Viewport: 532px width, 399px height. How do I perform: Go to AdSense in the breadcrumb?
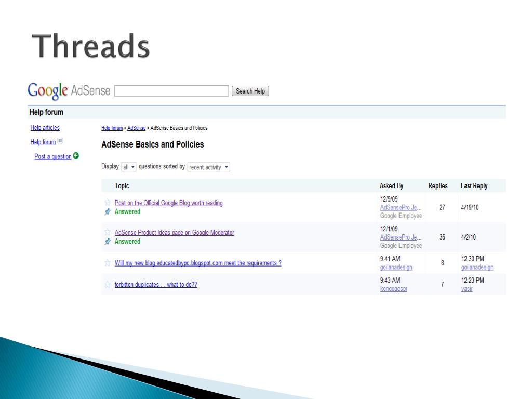(137, 128)
